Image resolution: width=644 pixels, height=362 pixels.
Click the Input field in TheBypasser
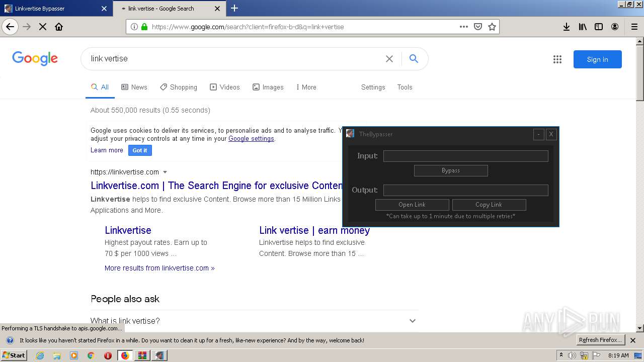[x=466, y=156]
